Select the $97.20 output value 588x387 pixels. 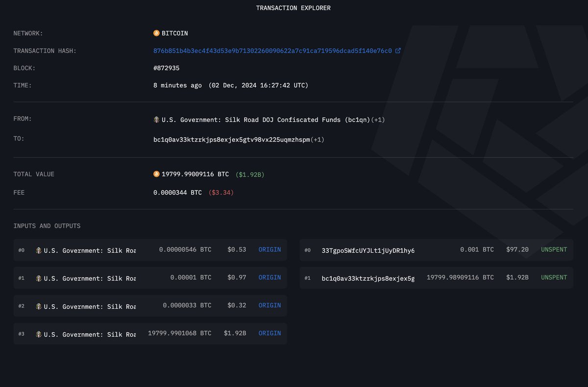pyautogui.click(x=517, y=249)
